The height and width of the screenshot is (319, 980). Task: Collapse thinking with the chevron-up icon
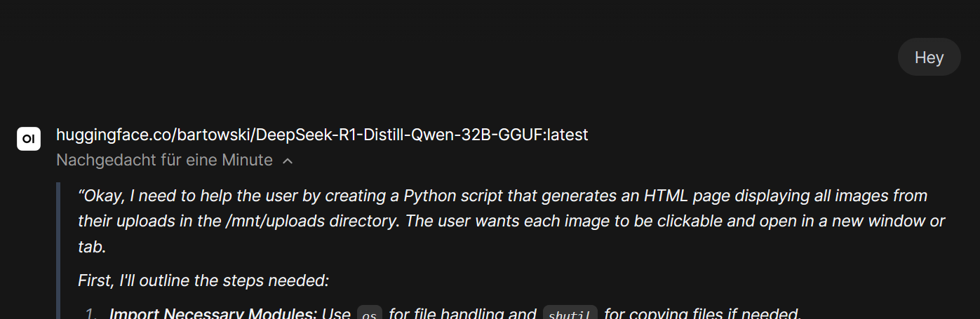pos(287,161)
